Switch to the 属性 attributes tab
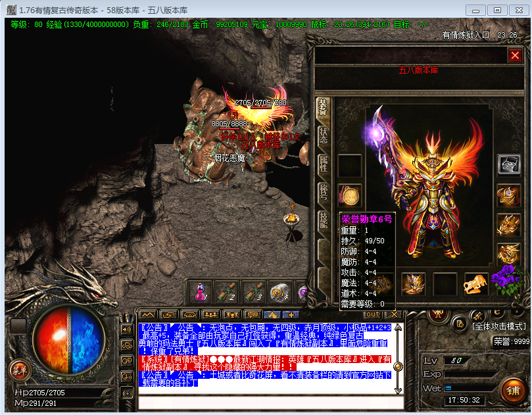The width and height of the screenshot is (532, 415). pyautogui.click(x=323, y=164)
